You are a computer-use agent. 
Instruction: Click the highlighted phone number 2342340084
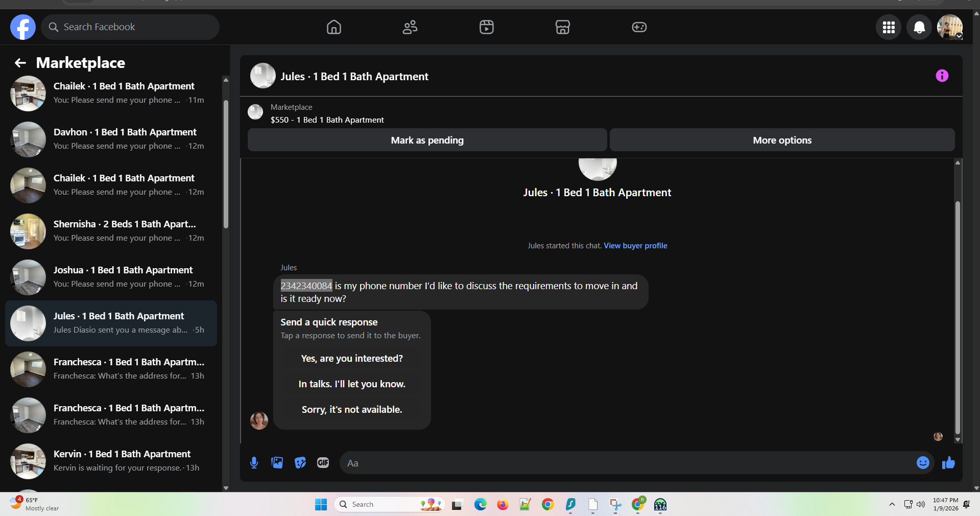click(306, 286)
